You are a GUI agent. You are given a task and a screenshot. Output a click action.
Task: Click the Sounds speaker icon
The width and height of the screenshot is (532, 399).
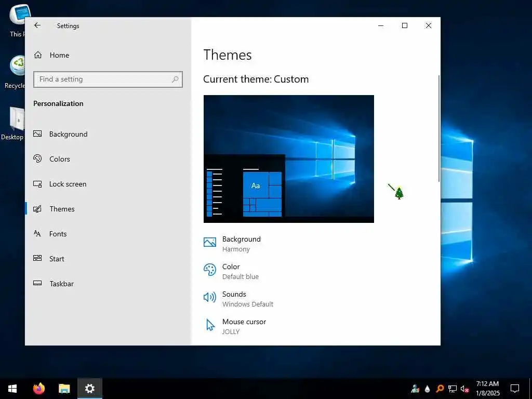click(x=210, y=297)
